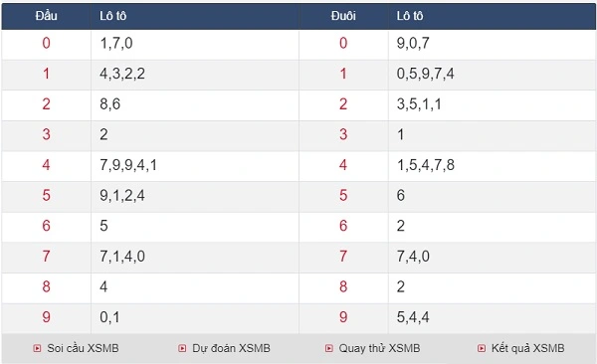Go to Quay thử XSMB

click(379, 348)
